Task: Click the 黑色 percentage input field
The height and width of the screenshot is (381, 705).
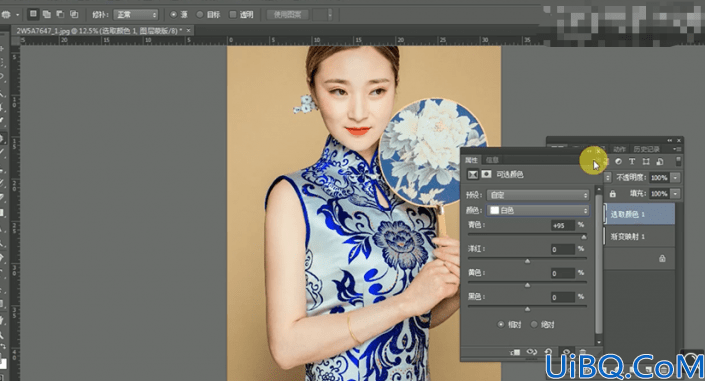Action: 563,297
